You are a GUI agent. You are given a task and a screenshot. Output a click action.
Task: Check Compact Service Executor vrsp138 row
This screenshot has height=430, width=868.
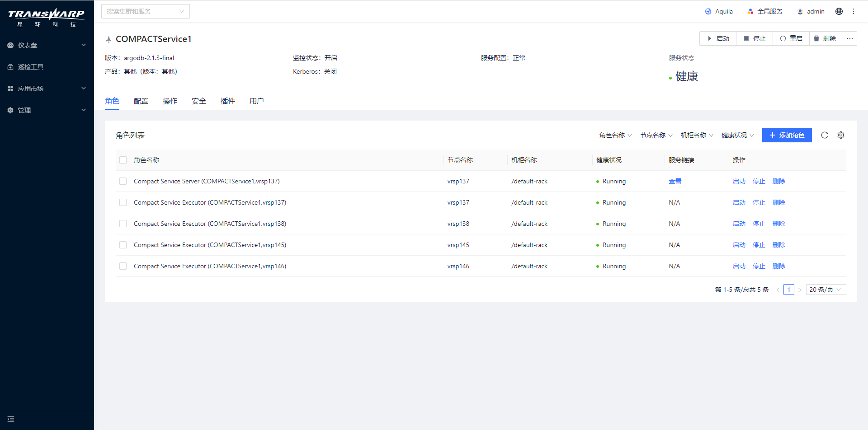click(x=123, y=224)
